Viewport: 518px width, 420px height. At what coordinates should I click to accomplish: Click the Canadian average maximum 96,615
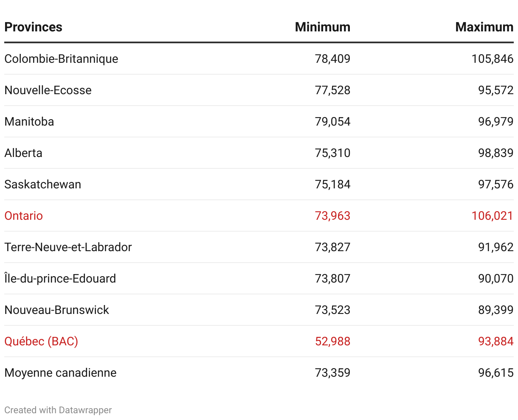pos(495,372)
